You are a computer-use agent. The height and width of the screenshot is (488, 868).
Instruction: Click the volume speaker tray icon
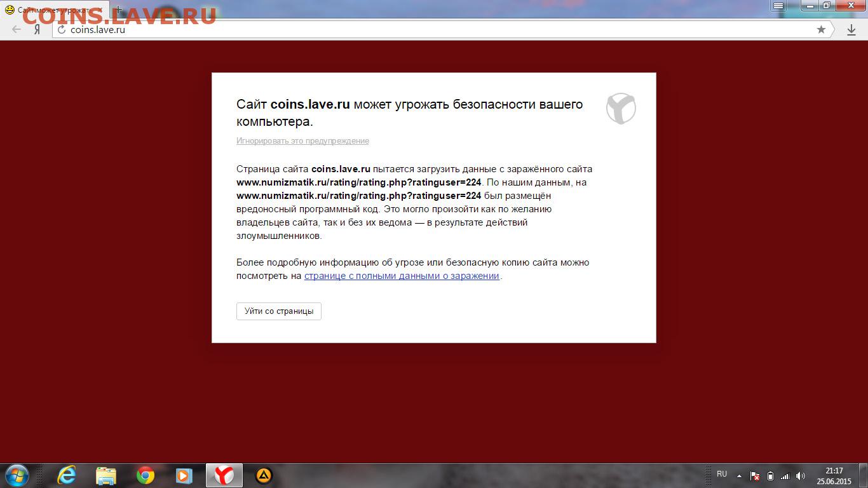[801, 475]
